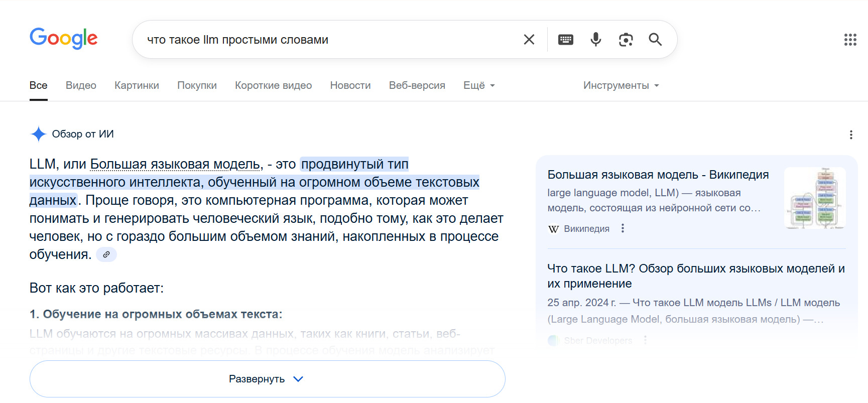Image resolution: width=868 pixels, height=403 pixels.
Task: Select the Все tab
Action: (x=39, y=85)
